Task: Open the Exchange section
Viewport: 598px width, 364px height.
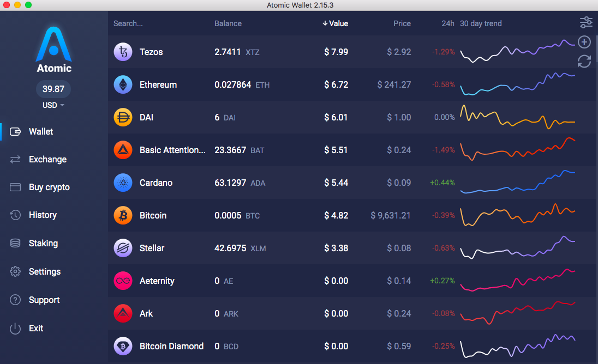Action: pos(47,160)
